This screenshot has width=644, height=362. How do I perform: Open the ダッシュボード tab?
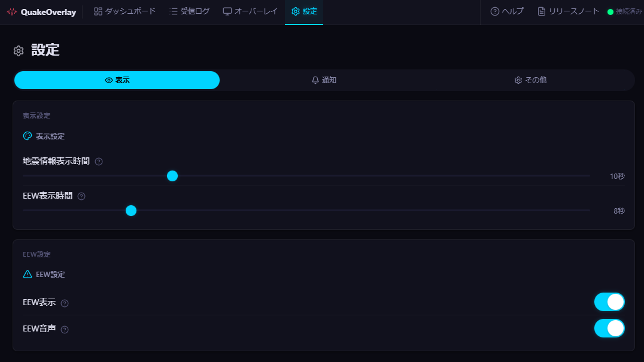[125, 11]
